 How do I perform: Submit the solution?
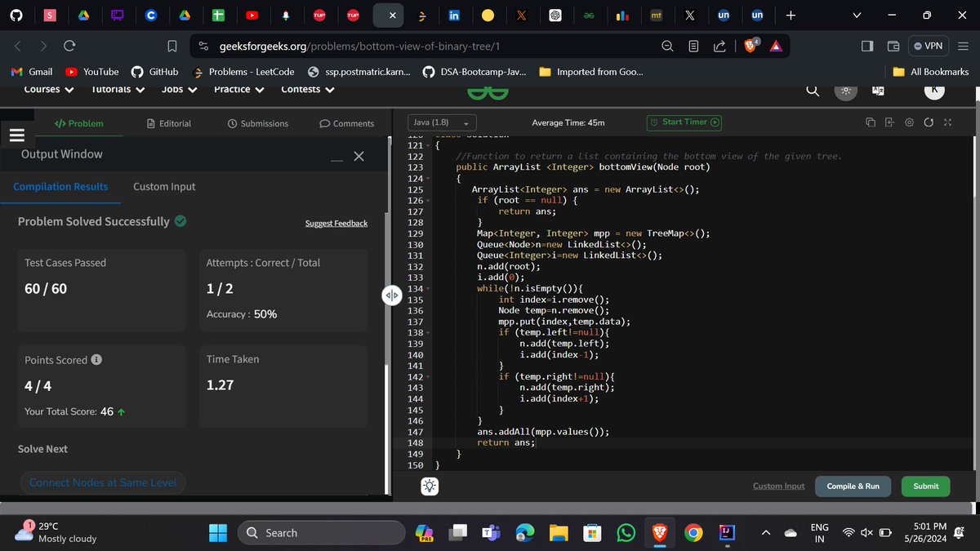pos(926,487)
